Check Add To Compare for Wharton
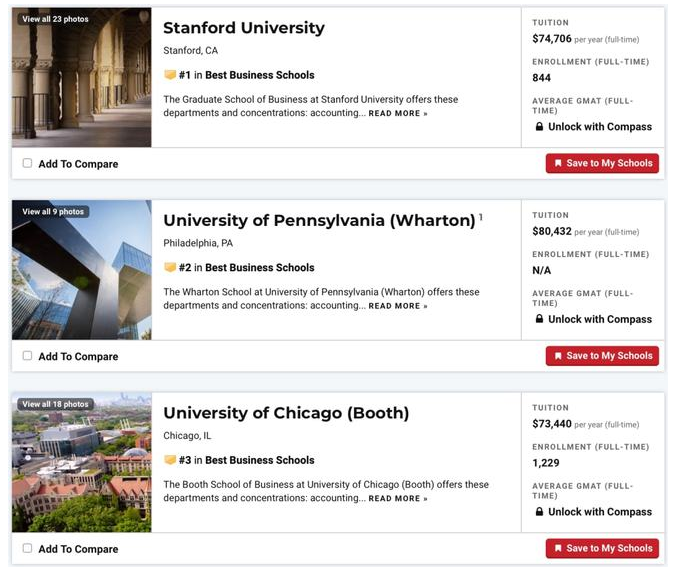 [27, 356]
